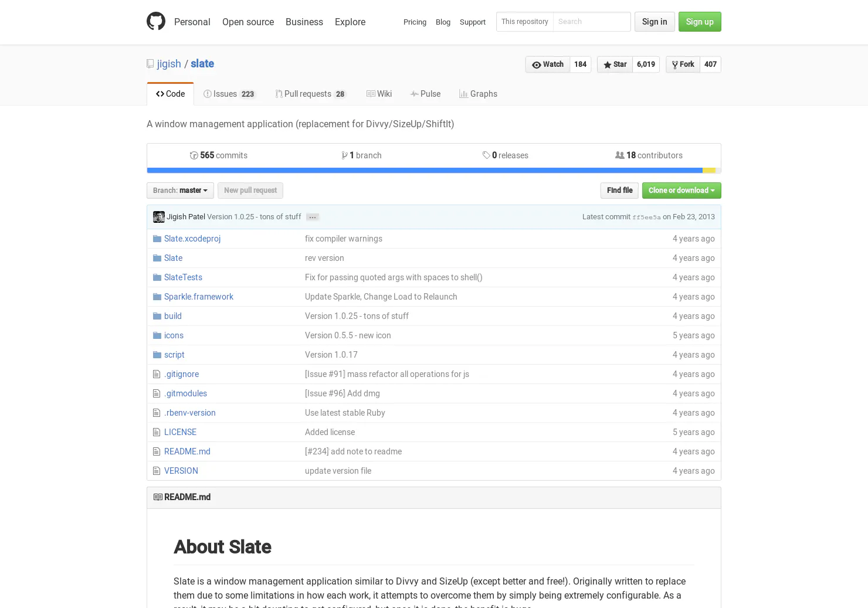Expand commit message ellipsis button
Viewport: 868px width, 608px height.
pyautogui.click(x=313, y=217)
